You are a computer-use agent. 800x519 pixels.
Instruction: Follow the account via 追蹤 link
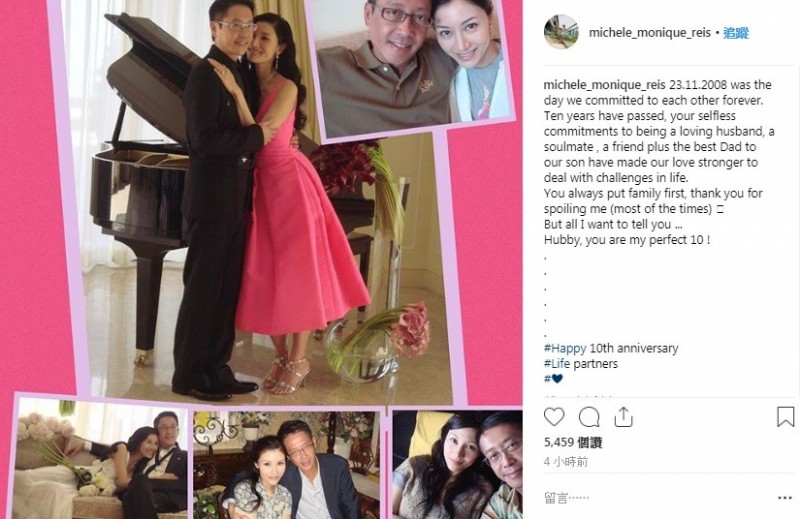coord(736,33)
